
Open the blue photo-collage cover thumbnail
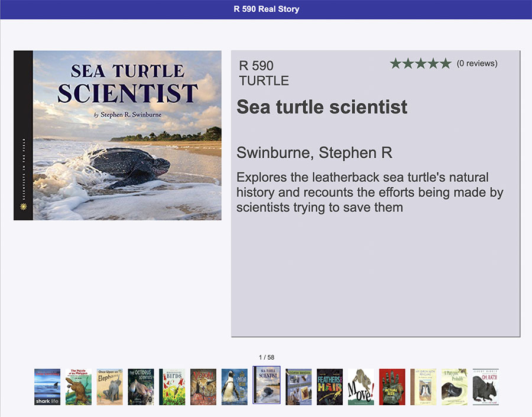click(299, 387)
